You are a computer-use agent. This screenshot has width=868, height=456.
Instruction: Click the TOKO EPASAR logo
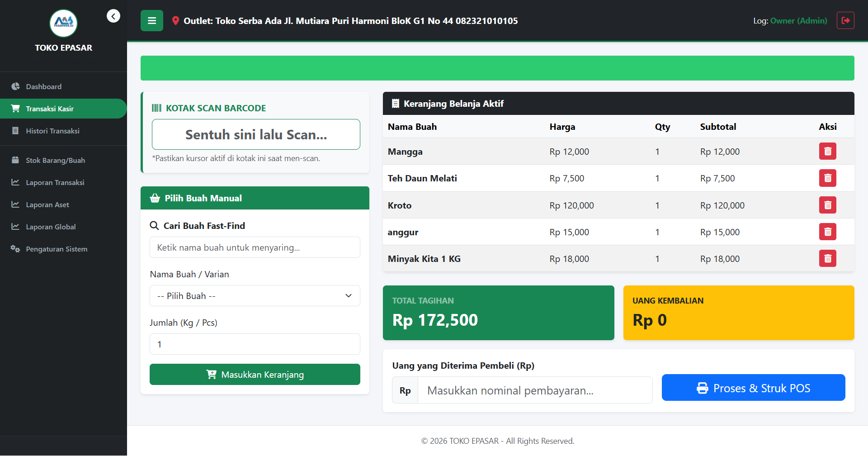tap(63, 23)
